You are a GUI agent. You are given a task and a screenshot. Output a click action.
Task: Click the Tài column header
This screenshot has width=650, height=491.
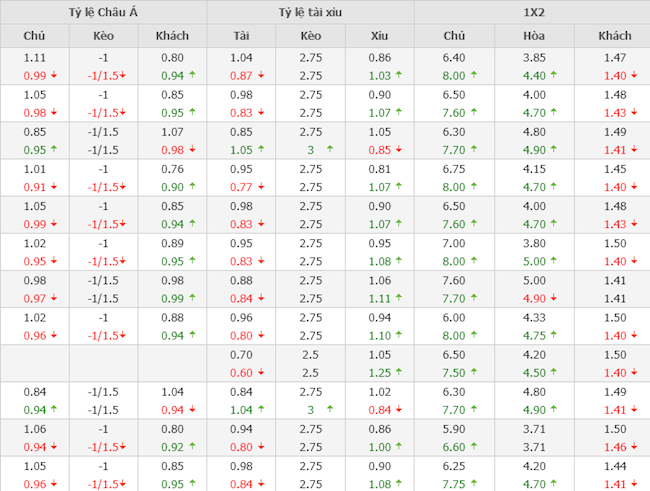tap(241, 36)
